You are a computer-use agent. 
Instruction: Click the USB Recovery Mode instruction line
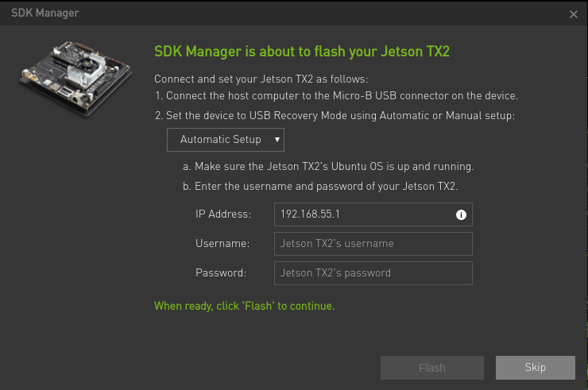tap(335, 115)
